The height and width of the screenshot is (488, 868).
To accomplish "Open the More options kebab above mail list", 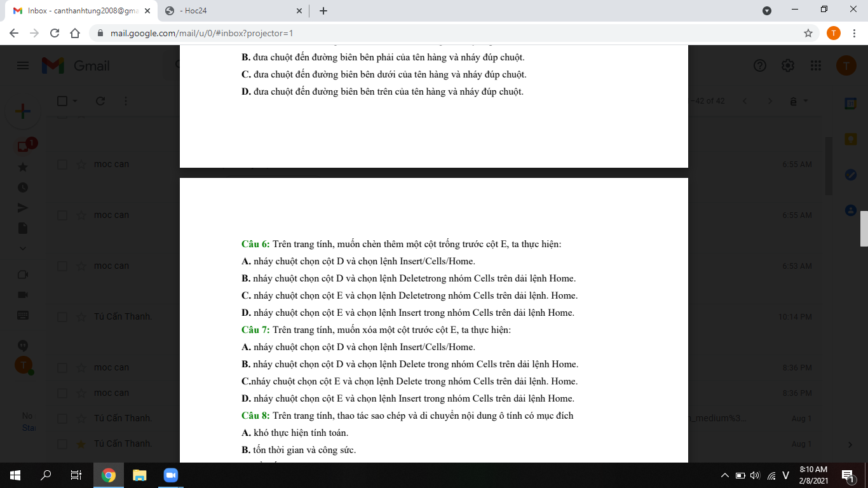I will (x=126, y=101).
